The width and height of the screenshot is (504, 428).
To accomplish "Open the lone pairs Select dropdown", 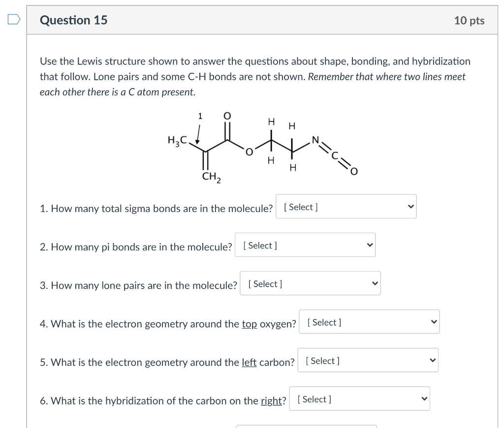I will click(309, 283).
